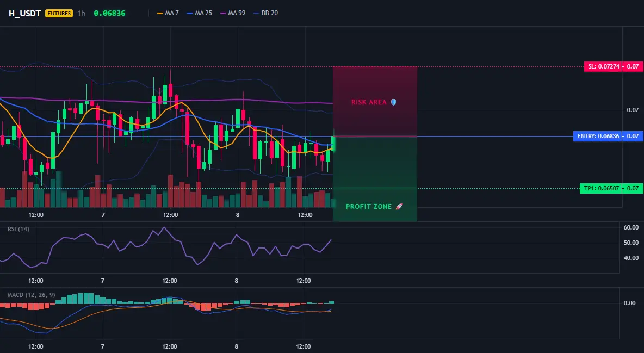Click the FUTURES badge
Image resolution: width=644 pixels, height=353 pixels.
(59, 13)
